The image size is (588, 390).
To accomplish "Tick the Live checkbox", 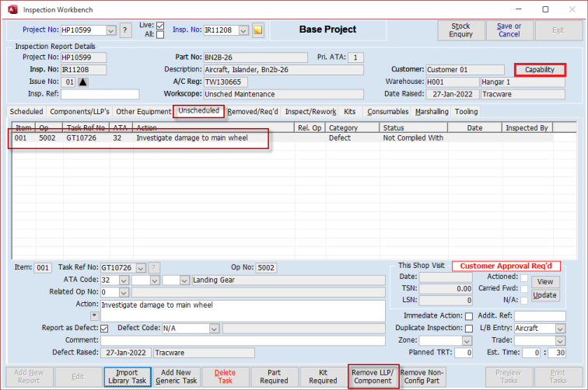I will [x=160, y=26].
